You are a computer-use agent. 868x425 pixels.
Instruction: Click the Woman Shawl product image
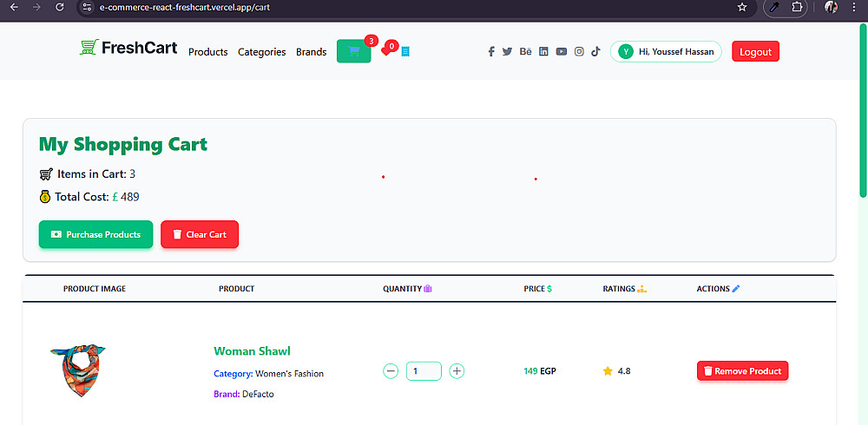tap(78, 369)
